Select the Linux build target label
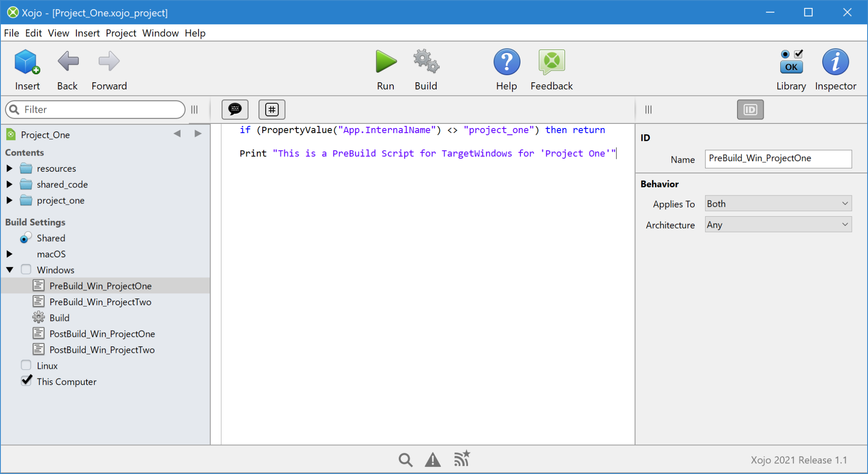Screen dimensions: 868x474 click(47, 366)
